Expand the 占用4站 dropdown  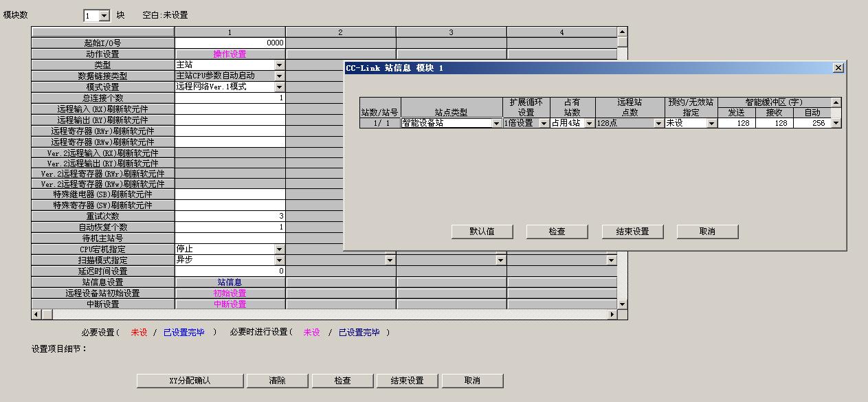[x=590, y=124]
